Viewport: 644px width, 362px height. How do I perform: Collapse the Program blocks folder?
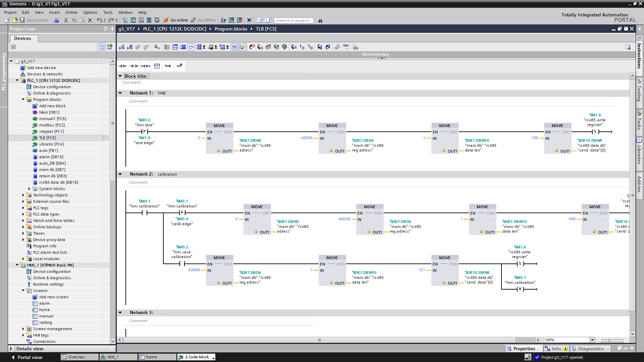(23, 100)
